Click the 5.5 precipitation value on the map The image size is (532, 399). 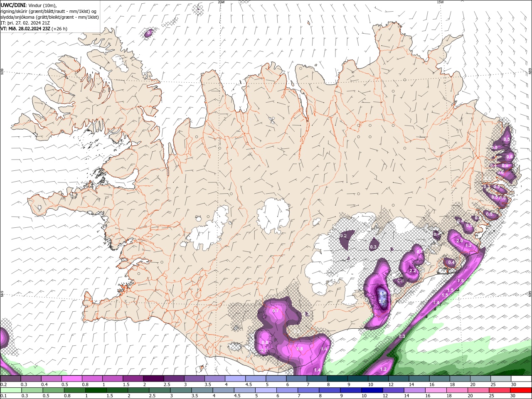(382, 301)
